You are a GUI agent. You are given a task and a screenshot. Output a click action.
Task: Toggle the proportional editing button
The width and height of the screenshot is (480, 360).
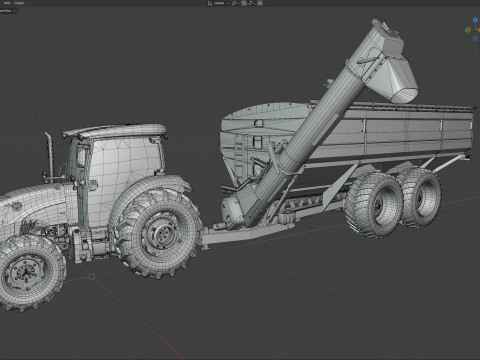pyautogui.click(x=260, y=3)
